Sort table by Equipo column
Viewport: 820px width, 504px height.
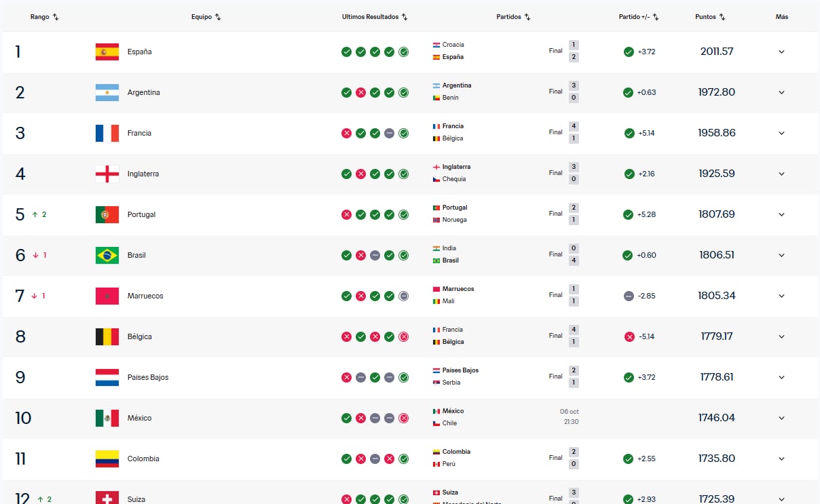click(206, 17)
